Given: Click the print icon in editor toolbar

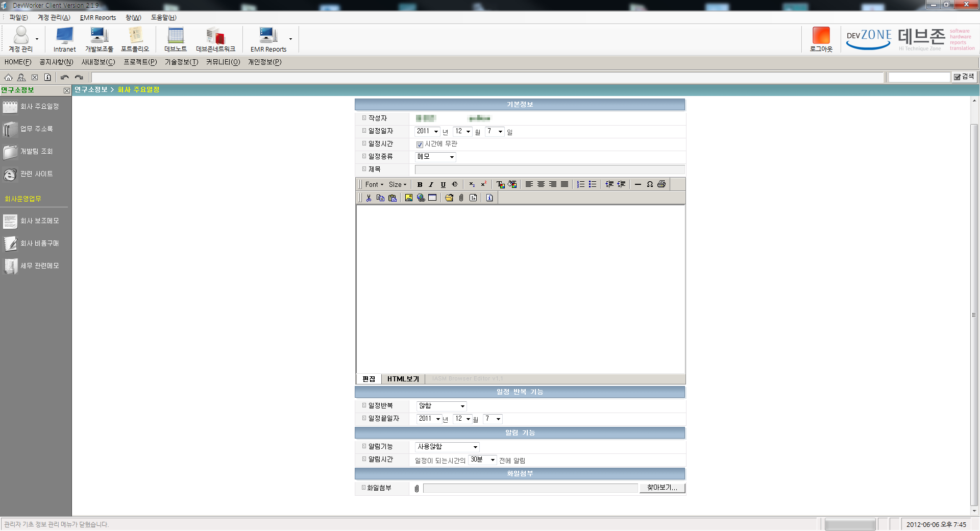Looking at the screenshot, I should [x=661, y=184].
